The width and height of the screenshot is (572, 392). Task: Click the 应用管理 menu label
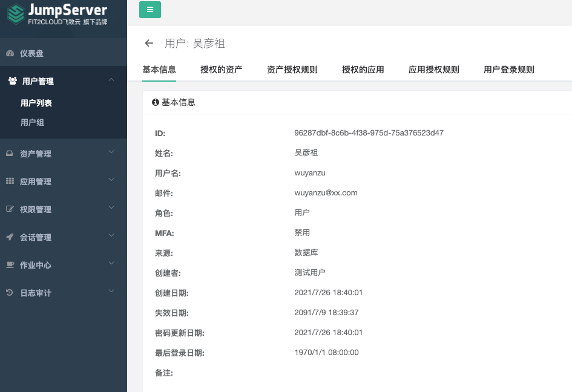(x=35, y=181)
